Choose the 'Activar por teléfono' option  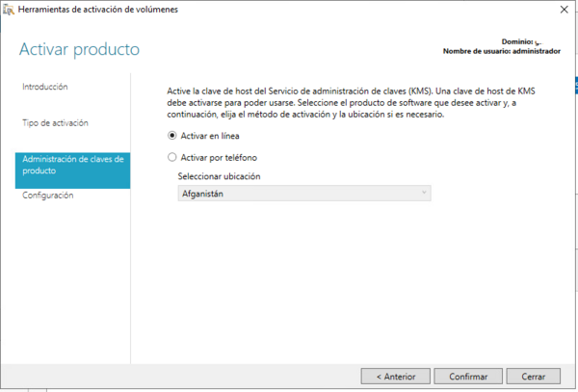click(x=172, y=157)
